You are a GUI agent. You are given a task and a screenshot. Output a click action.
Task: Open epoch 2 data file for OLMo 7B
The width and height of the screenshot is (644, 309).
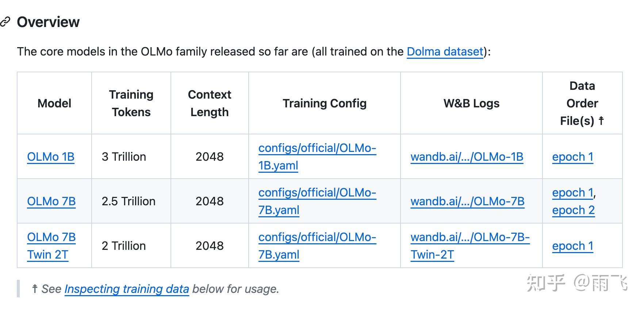(x=573, y=210)
